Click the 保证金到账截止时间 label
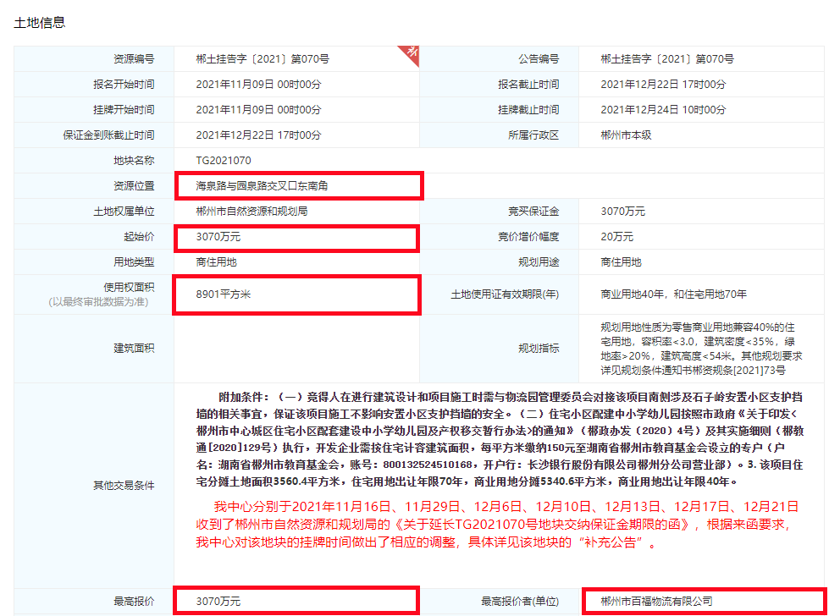This screenshot has width=840, height=616. click(x=108, y=135)
